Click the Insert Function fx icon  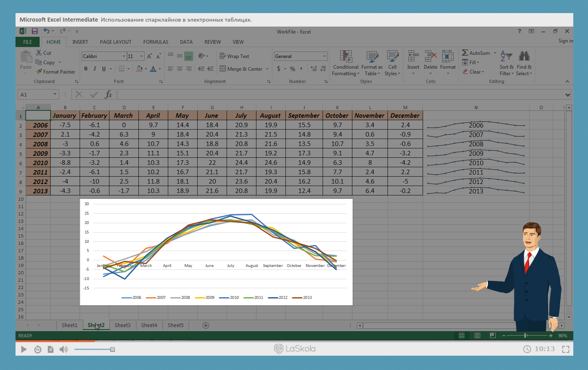point(108,94)
